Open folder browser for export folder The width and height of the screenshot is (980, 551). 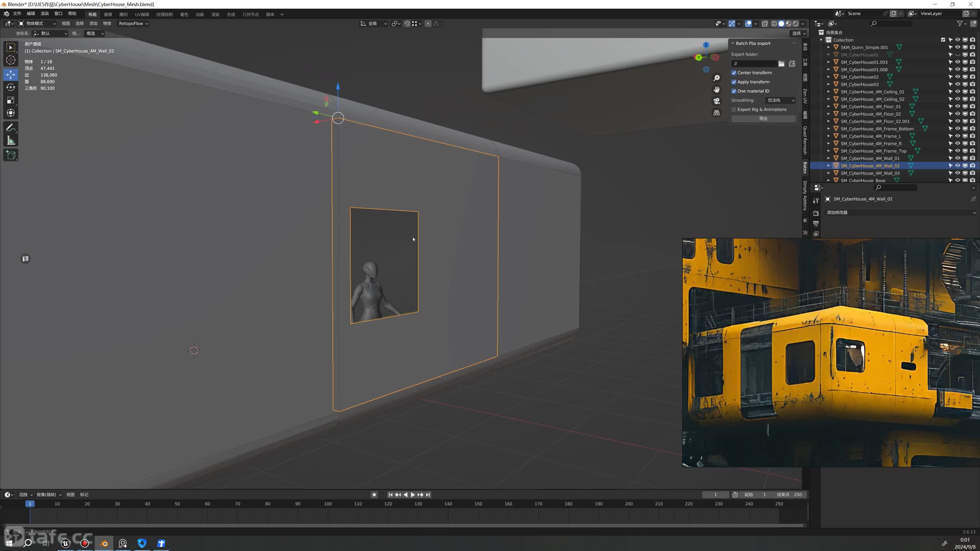[781, 64]
